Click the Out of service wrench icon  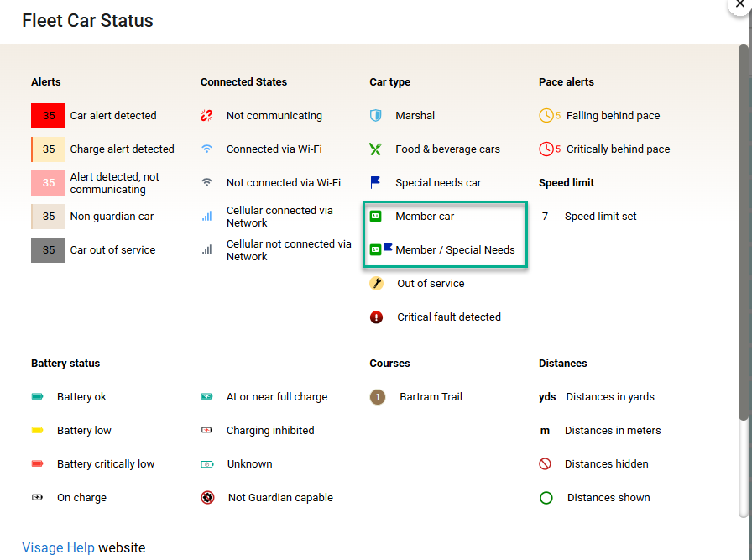click(x=377, y=284)
